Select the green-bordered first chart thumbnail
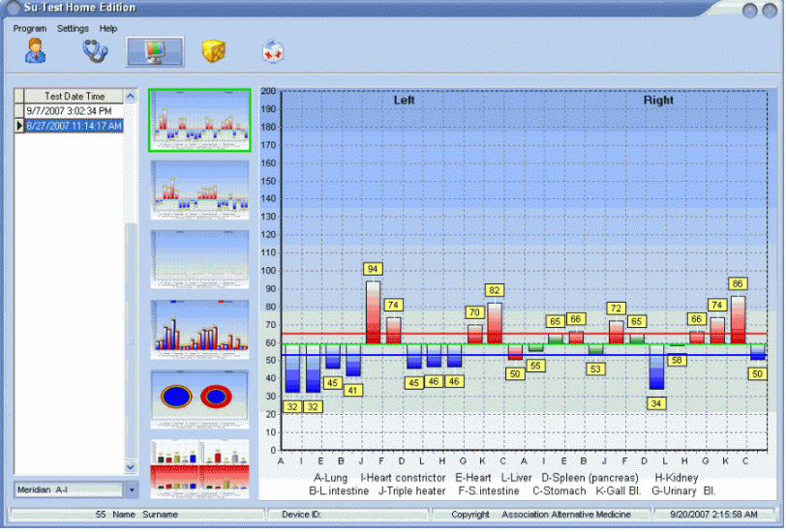The image size is (786, 532). (x=199, y=121)
